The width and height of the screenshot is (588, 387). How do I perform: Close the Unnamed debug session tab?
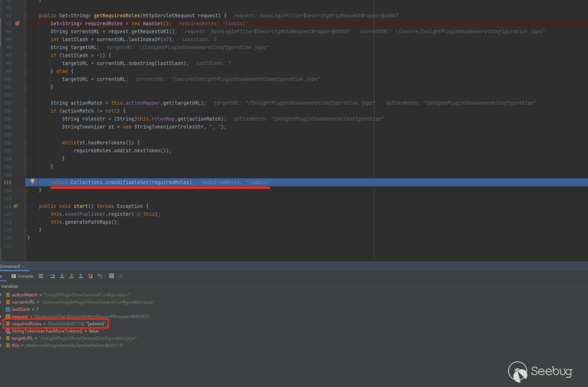(23, 267)
